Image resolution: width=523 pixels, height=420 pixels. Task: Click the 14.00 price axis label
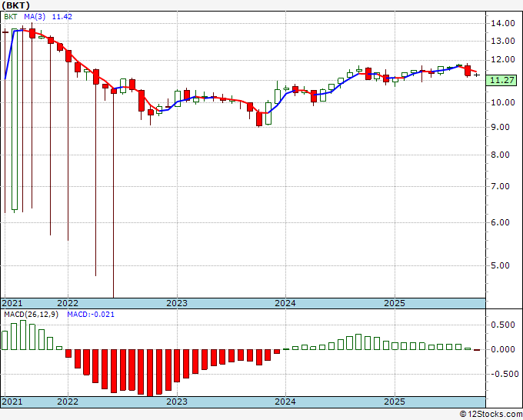pyautogui.click(x=503, y=23)
